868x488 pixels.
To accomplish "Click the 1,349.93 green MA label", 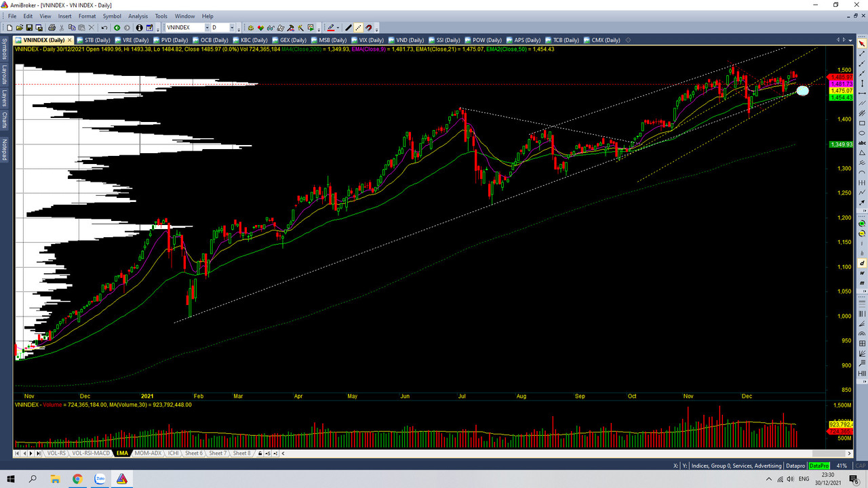I will (840, 144).
